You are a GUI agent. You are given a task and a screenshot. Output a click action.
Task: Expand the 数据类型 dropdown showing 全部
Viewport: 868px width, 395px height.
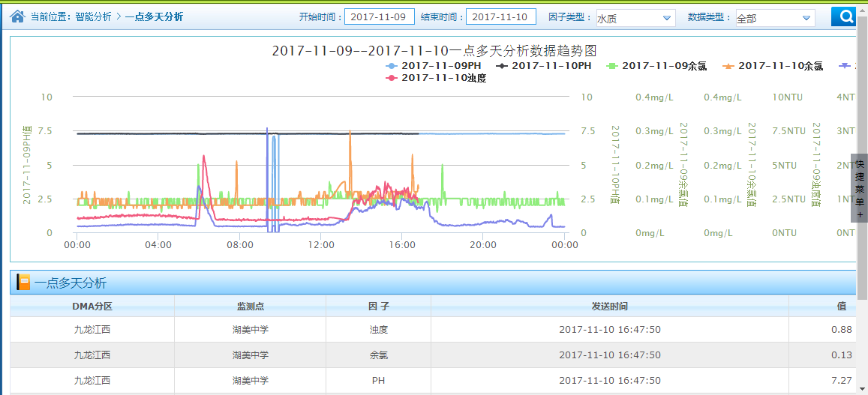[x=774, y=18]
